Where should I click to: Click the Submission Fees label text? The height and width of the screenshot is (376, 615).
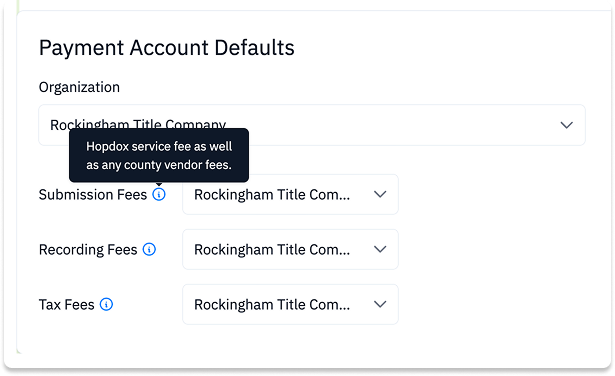point(93,194)
